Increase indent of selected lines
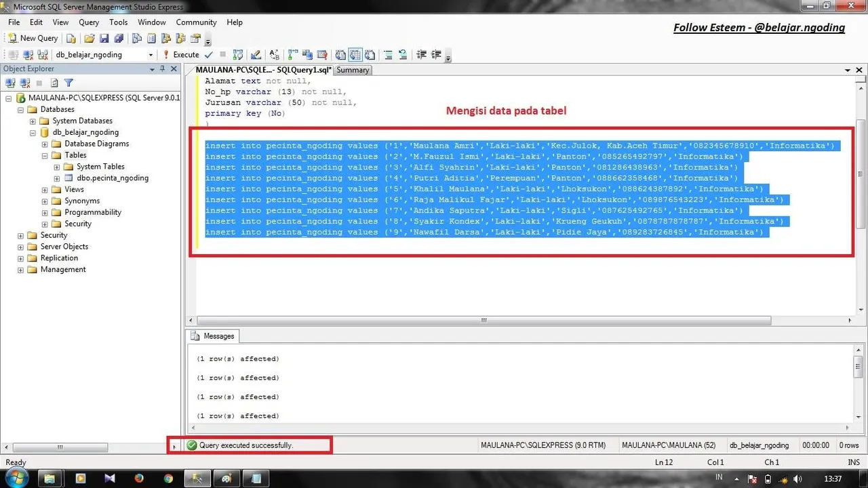 pos(436,55)
